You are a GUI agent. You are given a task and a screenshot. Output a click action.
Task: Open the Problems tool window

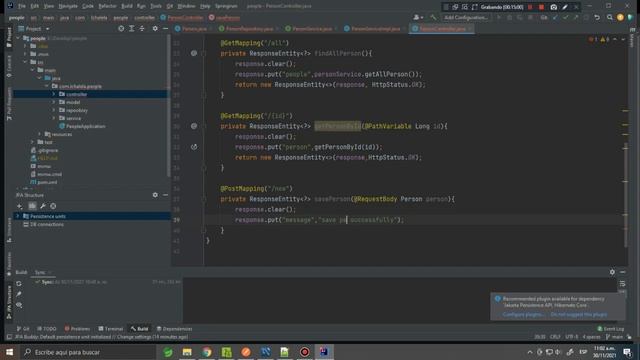coord(77,329)
